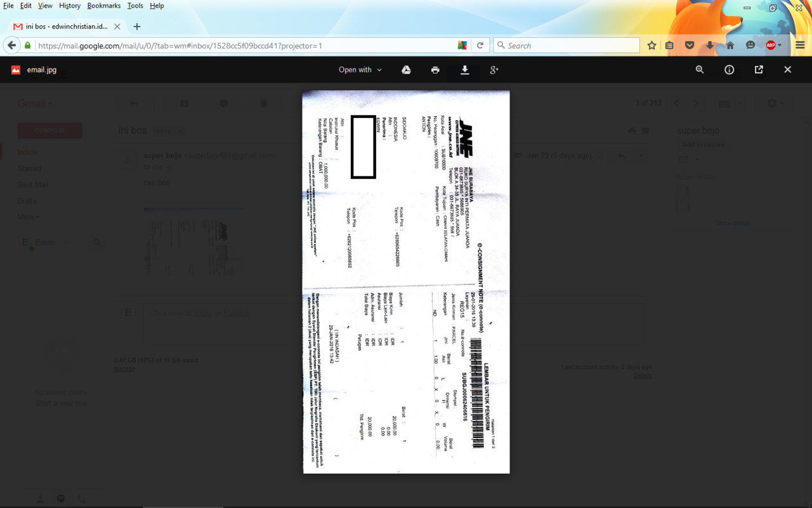Expand the Open with dropdown
This screenshot has width=812, height=508.
click(x=360, y=70)
